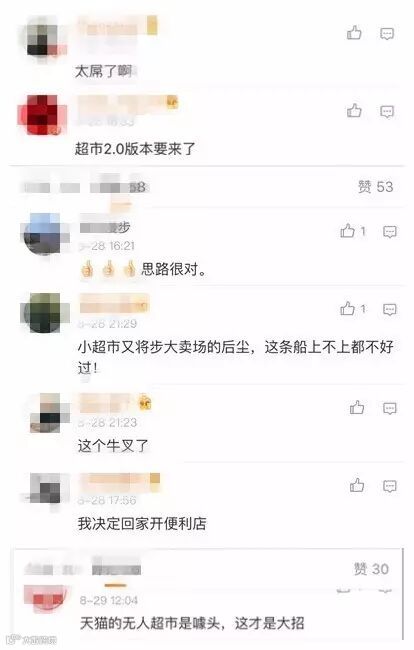Screen dimensions: 414x650
Task: Open avatar beside "我决定回家开便利店" comment
Action: tap(46, 489)
